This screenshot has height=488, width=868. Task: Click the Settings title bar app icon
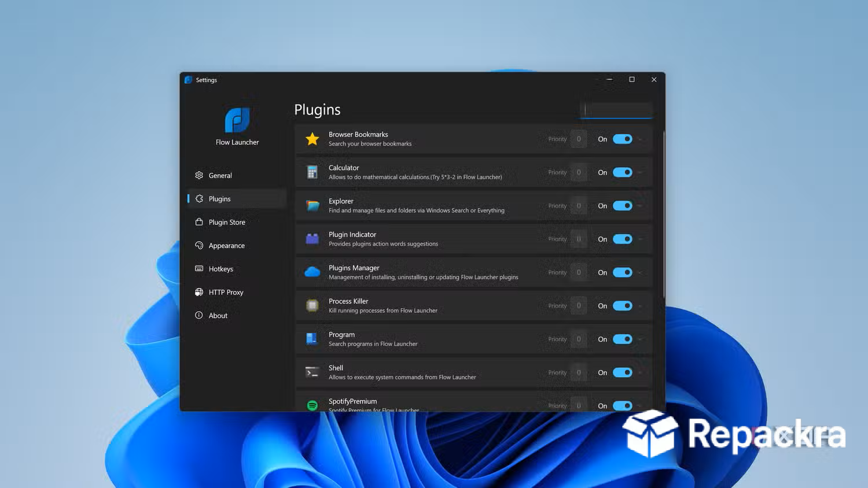188,80
